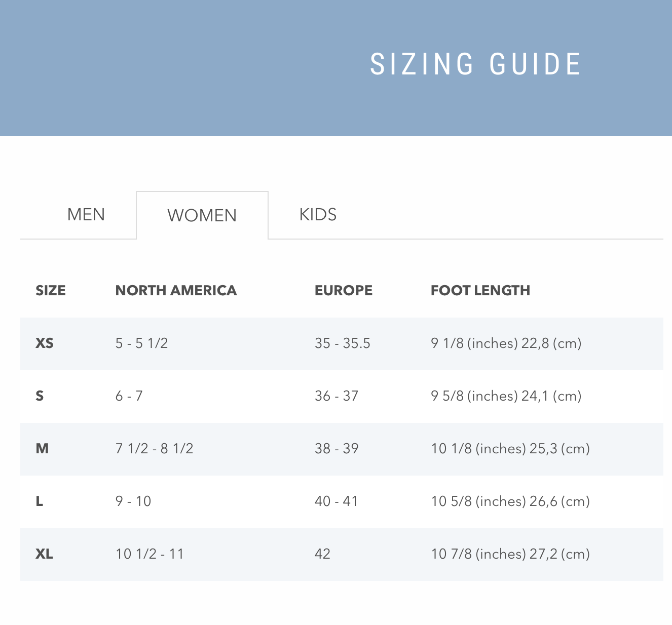Select the M size row label
The image size is (672, 625).
coord(42,449)
